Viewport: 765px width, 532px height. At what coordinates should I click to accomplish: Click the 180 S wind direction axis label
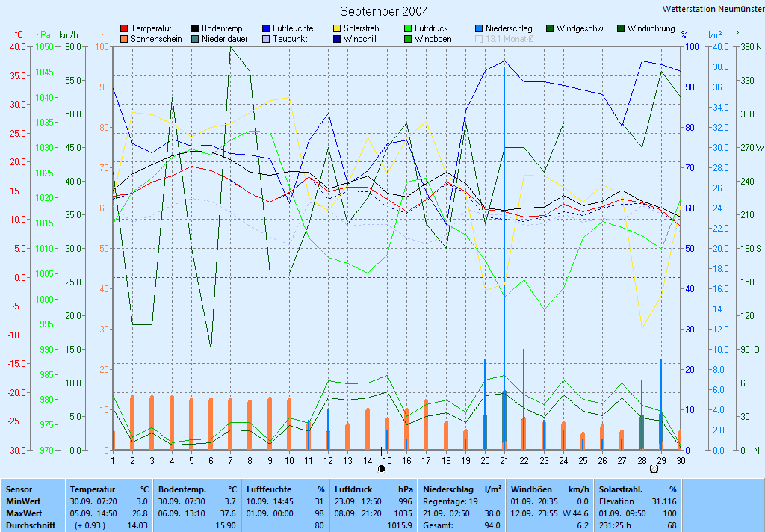coord(751,249)
